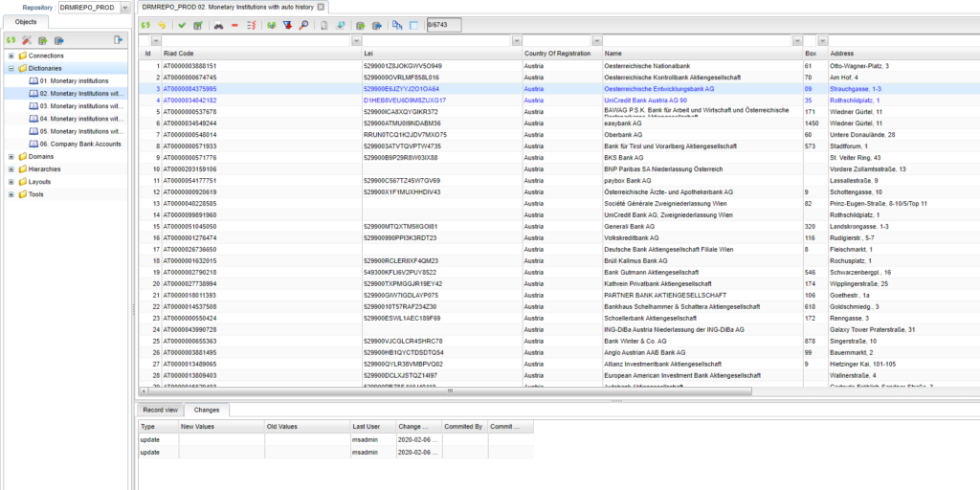Select the Changes tab

pos(207,410)
